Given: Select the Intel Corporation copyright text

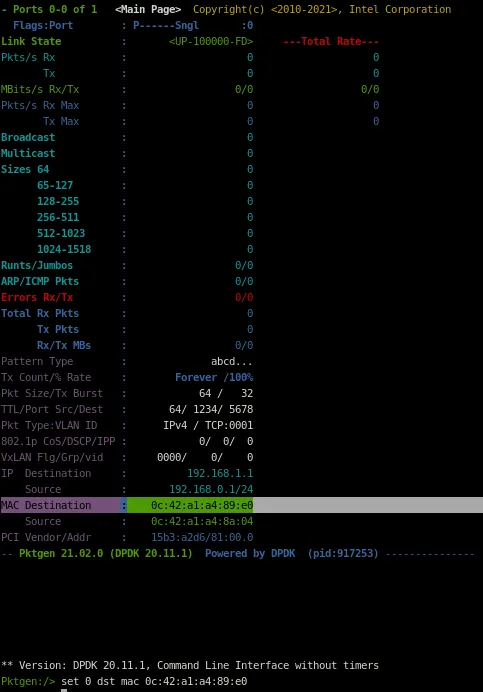Looking at the screenshot, I should (322, 9).
